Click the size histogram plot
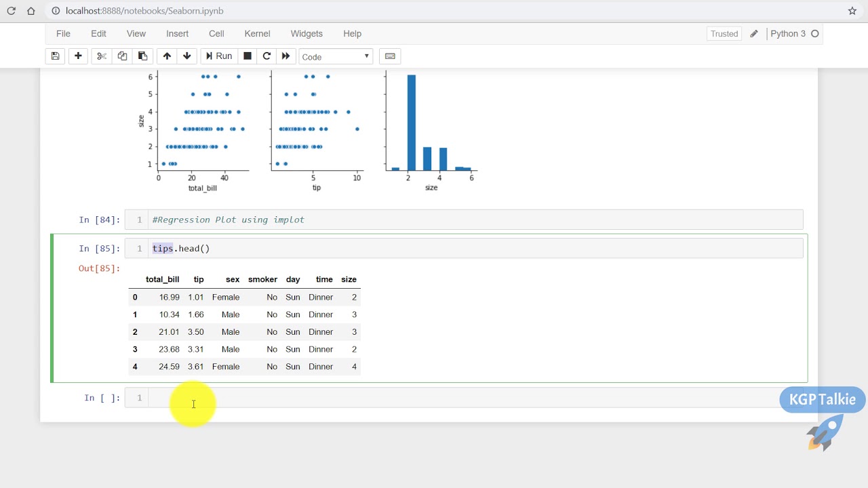Image resolution: width=868 pixels, height=488 pixels. tap(431, 120)
